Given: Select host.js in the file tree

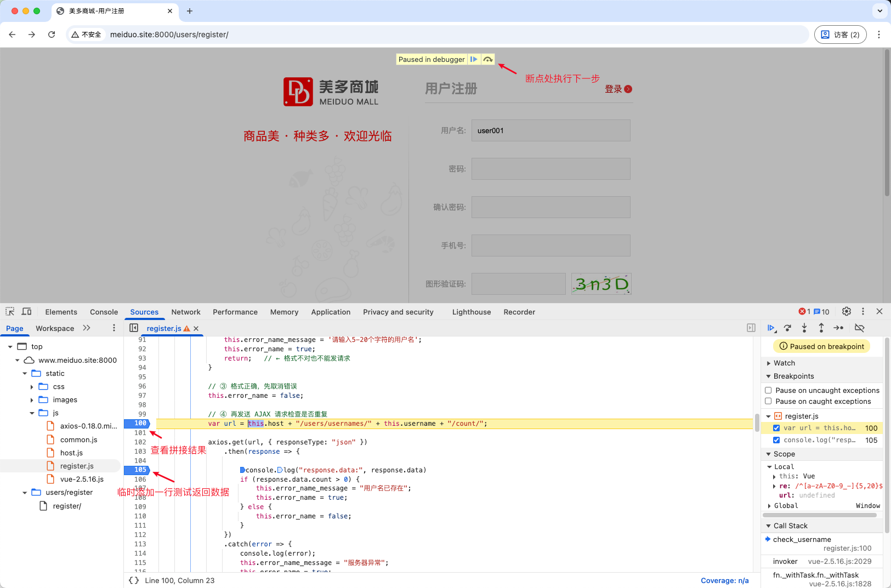Looking at the screenshot, I should pos(71,453).
